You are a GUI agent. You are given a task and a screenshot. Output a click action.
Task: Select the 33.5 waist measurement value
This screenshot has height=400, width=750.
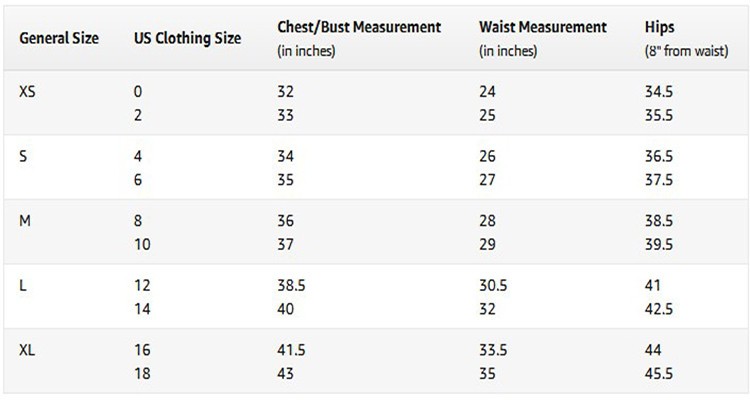tap(493, 350)
